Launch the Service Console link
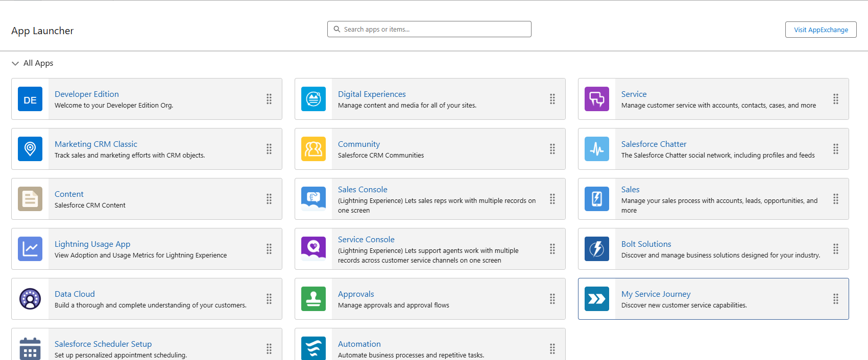 click(366, 239)
